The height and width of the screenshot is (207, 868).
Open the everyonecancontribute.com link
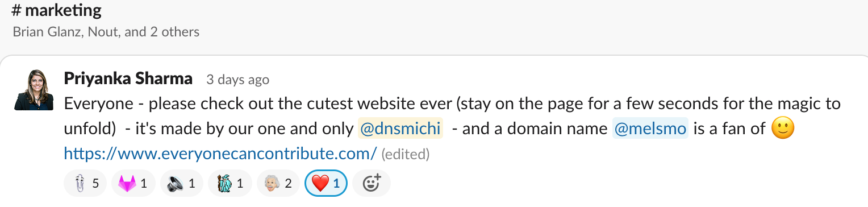pos(220,154)
